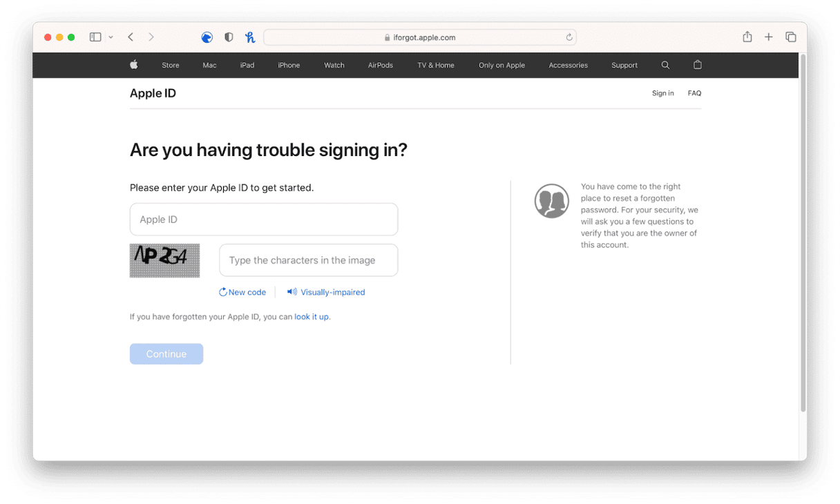Viewport: 840px width, 504px height.
Task: Reload the page using the refresh icon
Action: click(x=569, y=37)
